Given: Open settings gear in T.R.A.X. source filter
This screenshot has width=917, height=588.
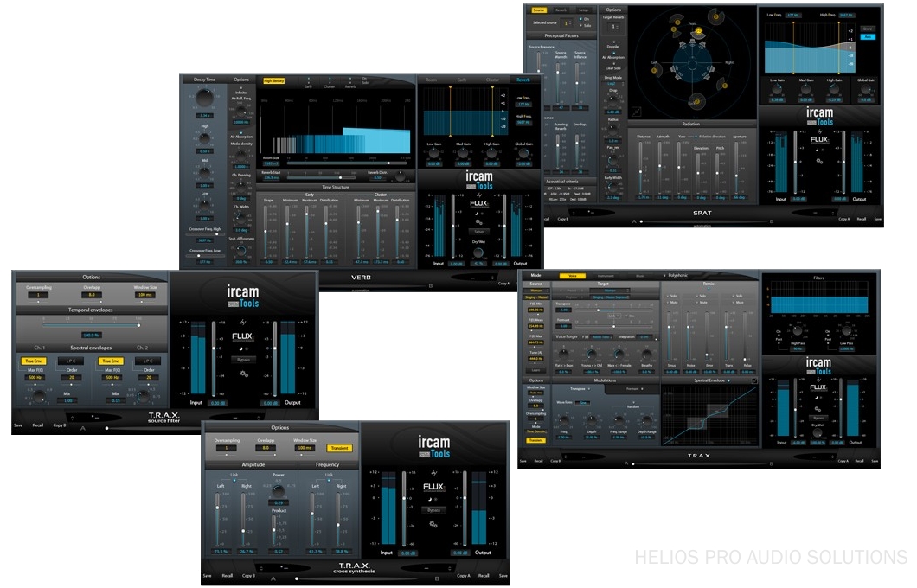Looking at the screenshot, I should [244, 374].
